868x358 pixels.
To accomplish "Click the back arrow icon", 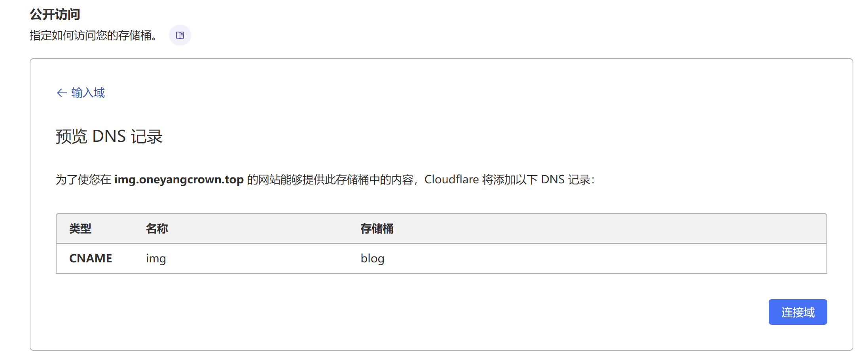I will pyautogui.click(x=62, y=93).
